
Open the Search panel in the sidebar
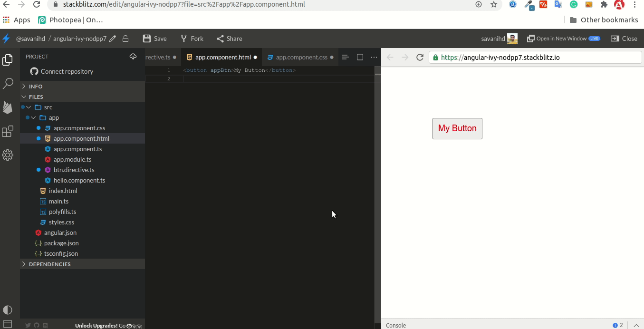pyautogui.click(x=8, y=84)
